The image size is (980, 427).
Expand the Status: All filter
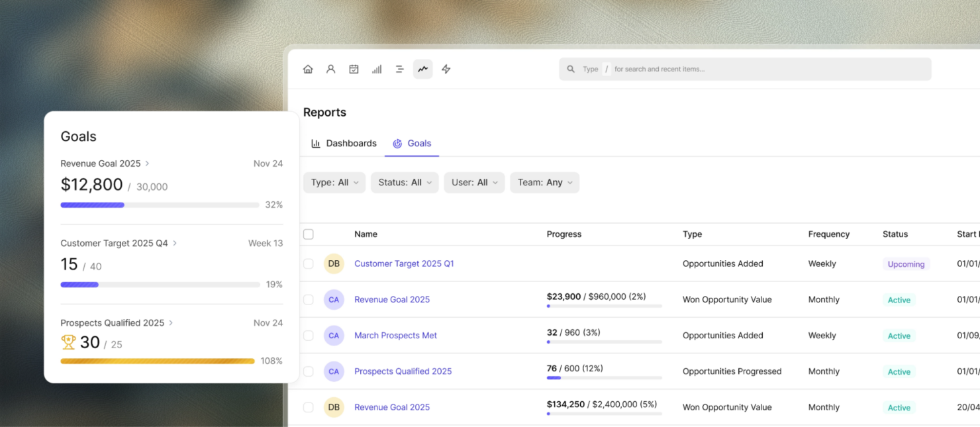coord(404,182)
